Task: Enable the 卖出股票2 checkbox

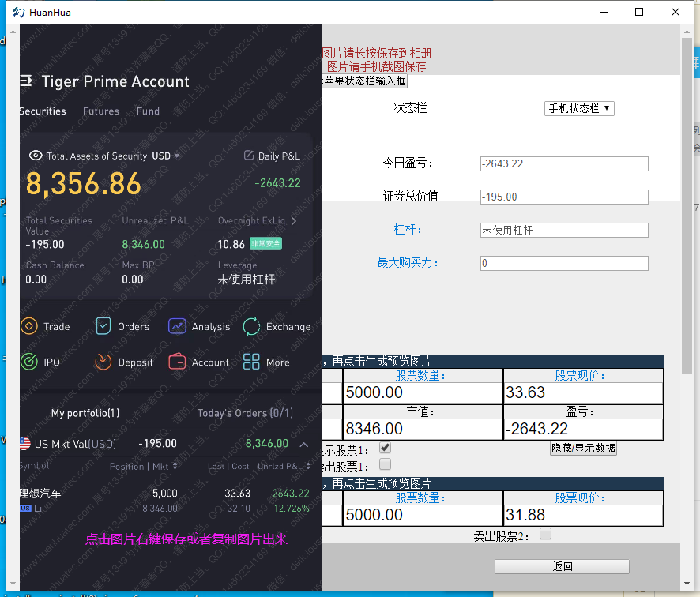Action: (545, 535)
